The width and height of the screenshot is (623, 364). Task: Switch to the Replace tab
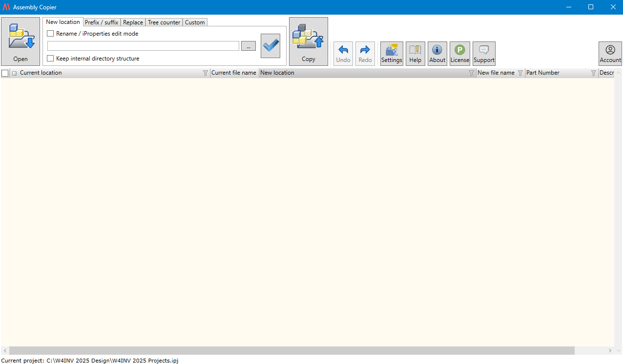point(133,22)
